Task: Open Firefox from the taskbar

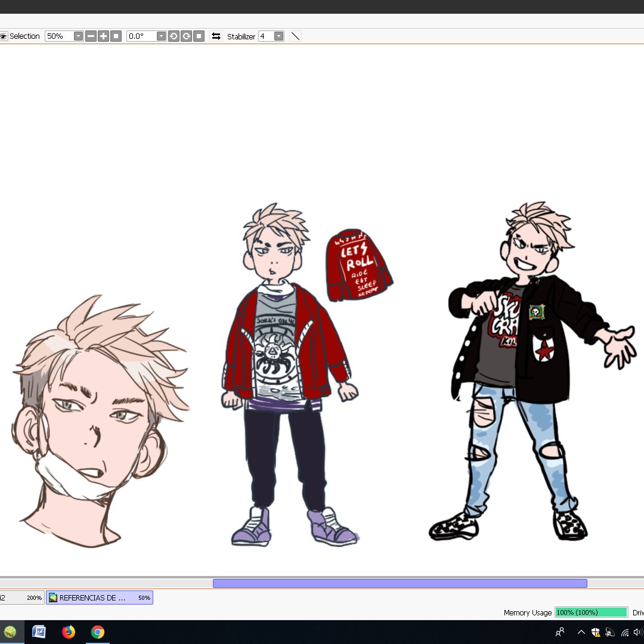Action: point(68,631)
